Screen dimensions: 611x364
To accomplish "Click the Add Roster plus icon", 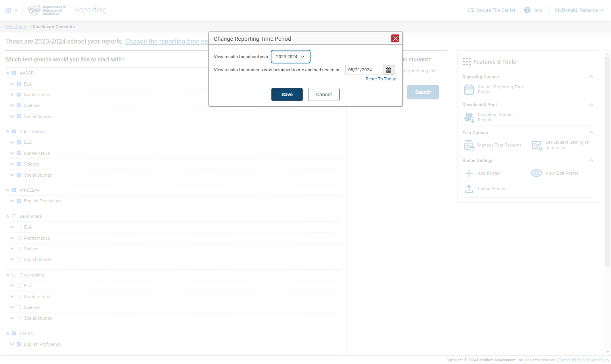I will (x=469, y=173).
